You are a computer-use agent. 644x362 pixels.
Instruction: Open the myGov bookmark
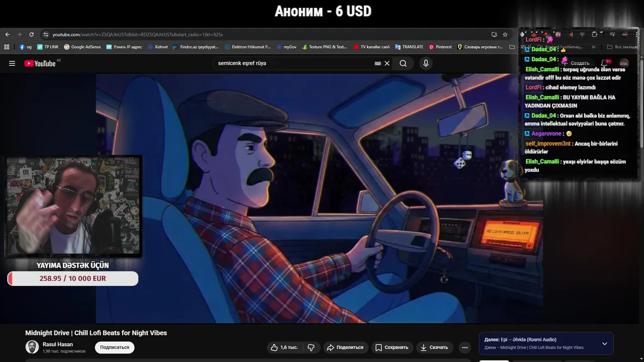[286, 47]
